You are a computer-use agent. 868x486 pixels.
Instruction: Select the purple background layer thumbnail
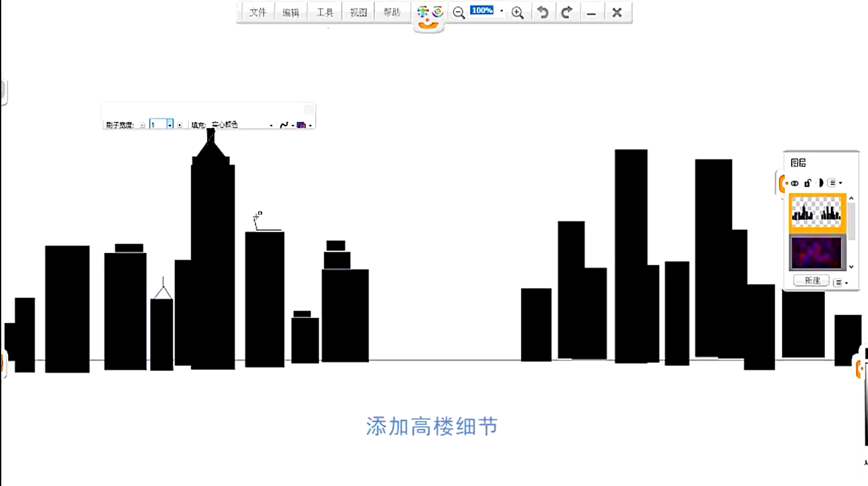pos(816,252)
